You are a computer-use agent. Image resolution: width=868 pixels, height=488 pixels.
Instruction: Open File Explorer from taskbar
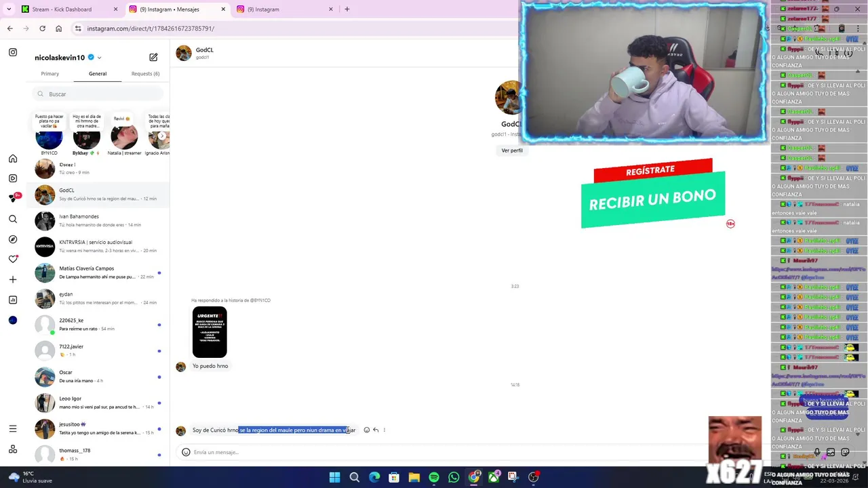point(414,477)
